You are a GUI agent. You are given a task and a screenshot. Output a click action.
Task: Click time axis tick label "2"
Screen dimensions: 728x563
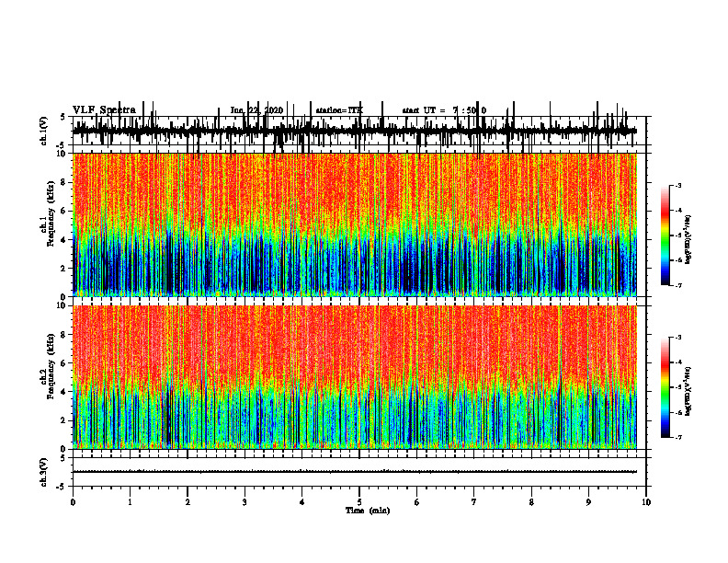188,502
